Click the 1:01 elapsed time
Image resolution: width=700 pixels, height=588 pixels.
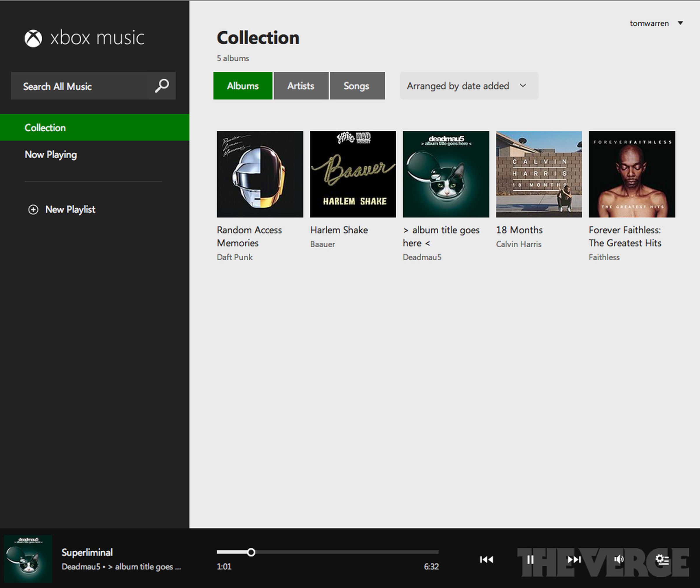[x=224, y=566]
